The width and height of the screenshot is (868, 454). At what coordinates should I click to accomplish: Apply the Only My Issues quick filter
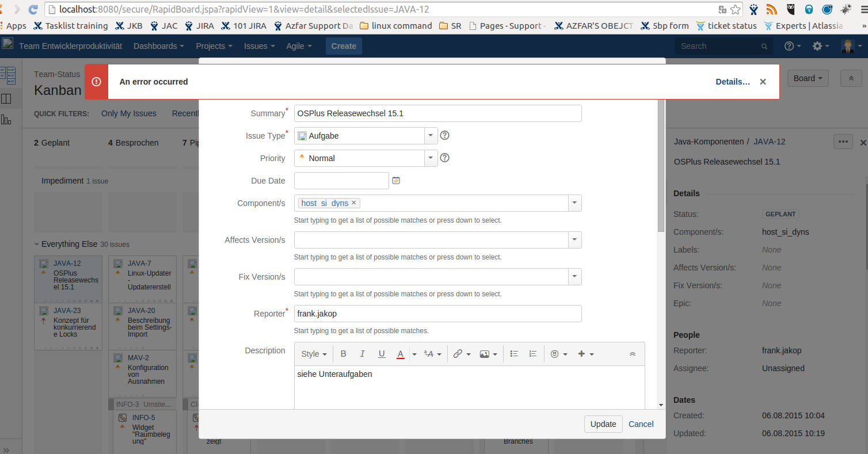click(x=129, y=113)
